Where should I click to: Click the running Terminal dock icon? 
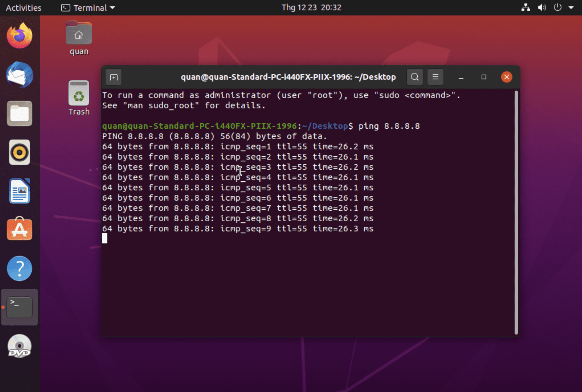pos(19,307)
